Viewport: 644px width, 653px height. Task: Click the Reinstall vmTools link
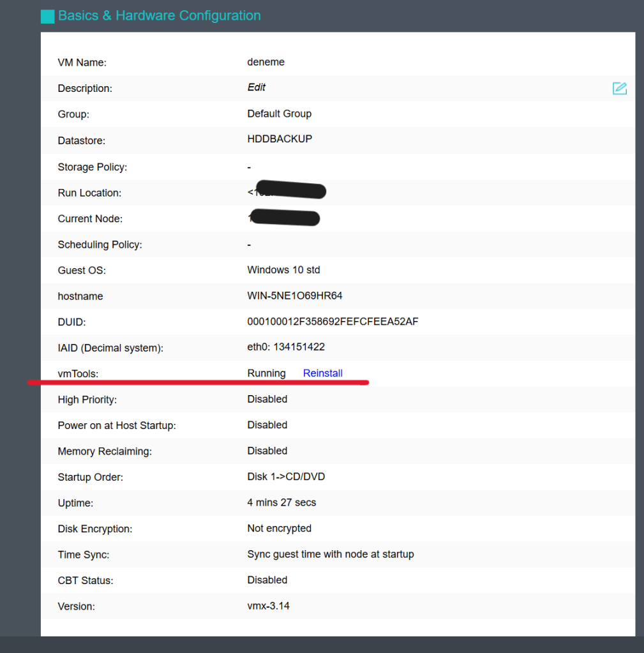tap(322, 373)
